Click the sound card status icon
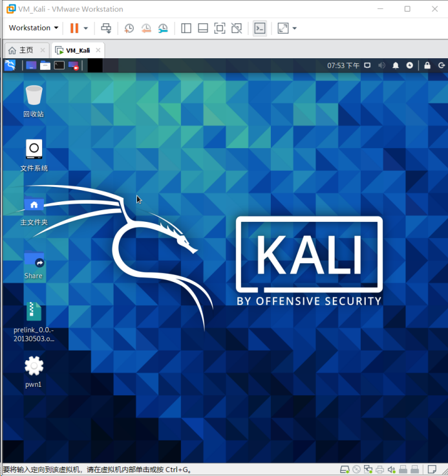This screenshot has height=476, width=448. (391, 470)
